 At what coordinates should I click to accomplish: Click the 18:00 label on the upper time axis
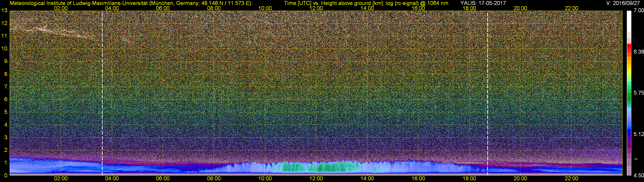click(469, 8)
